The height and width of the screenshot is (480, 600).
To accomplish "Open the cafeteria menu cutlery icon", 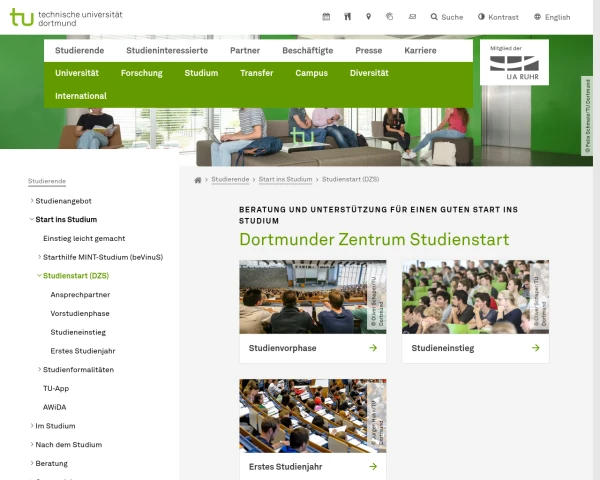I will (x=347, y=16).
